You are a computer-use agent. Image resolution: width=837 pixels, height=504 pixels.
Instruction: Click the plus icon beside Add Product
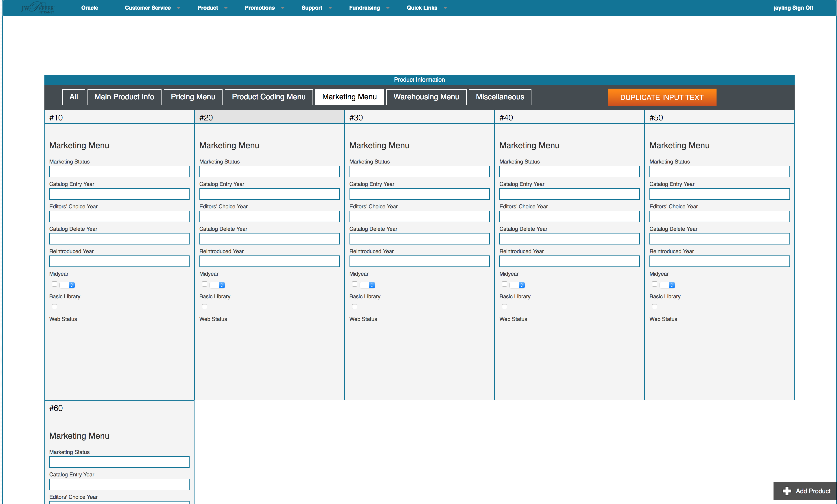coord(787,491)
